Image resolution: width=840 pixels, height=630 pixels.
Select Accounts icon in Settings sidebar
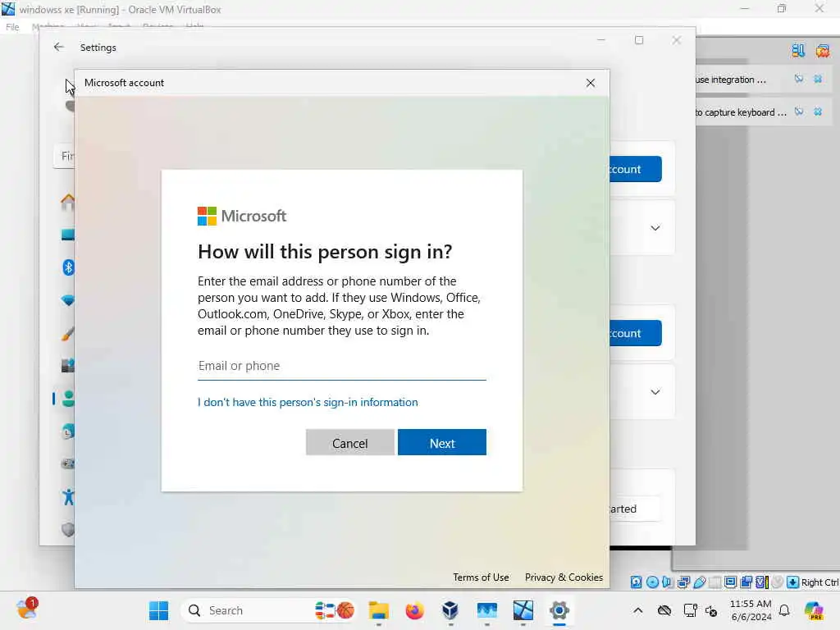point(68,399)
